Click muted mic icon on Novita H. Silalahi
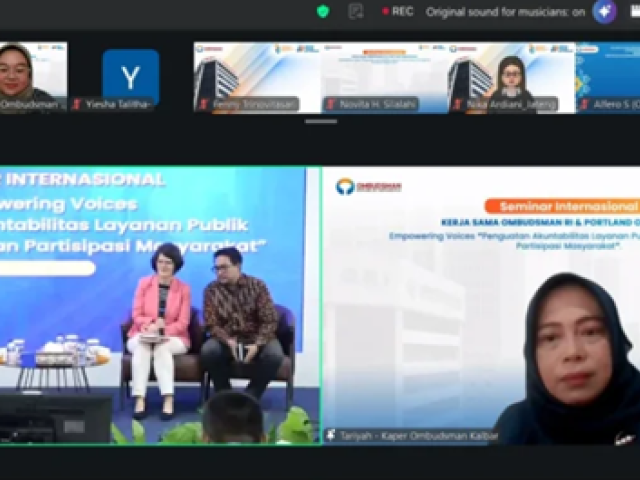Image resolution: width=640 pixels, height=480 pixels. [x=331, y=104]
